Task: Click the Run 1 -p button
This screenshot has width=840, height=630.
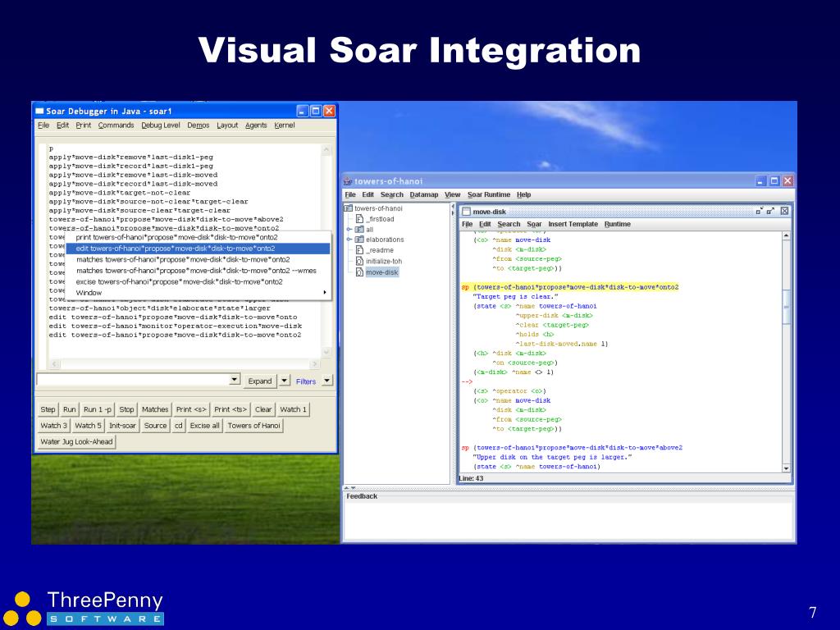Action: point(98,409)
